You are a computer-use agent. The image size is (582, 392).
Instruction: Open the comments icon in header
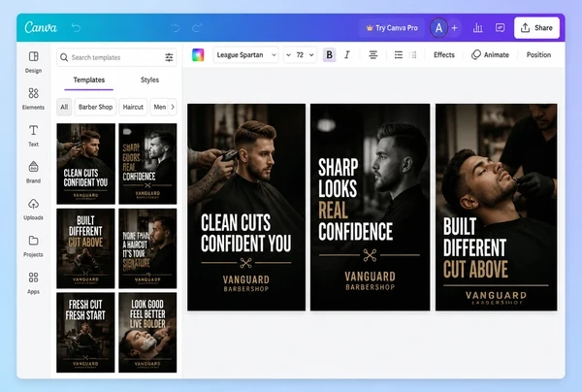point(500,28)
